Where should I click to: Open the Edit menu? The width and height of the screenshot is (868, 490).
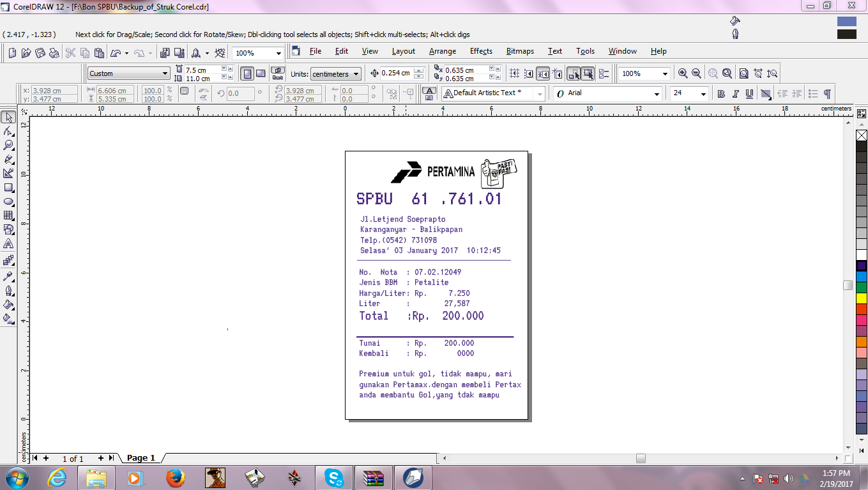(342, 51)
